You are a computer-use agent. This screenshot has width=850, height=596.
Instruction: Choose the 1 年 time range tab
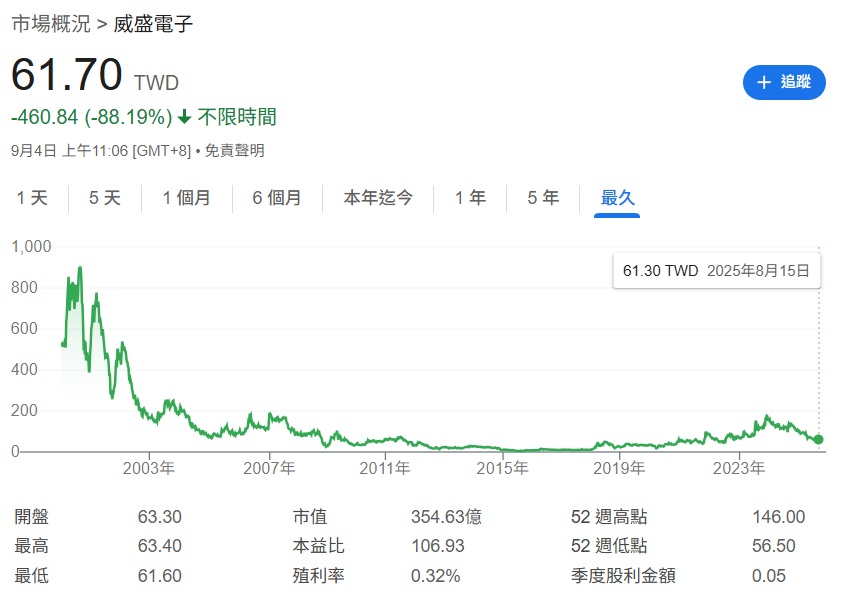(x=470, y=198)
